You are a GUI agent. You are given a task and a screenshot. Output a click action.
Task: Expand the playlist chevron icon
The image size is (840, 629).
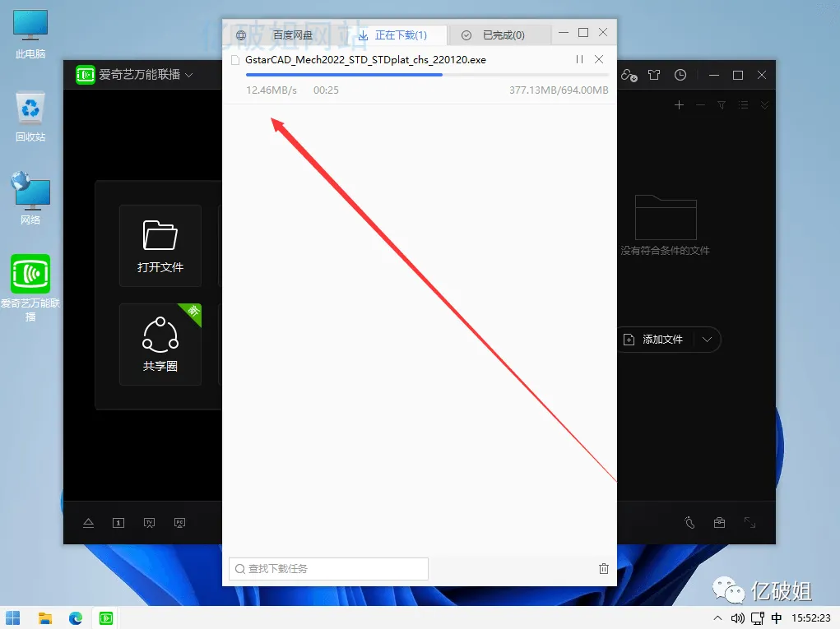coord(764,105)
